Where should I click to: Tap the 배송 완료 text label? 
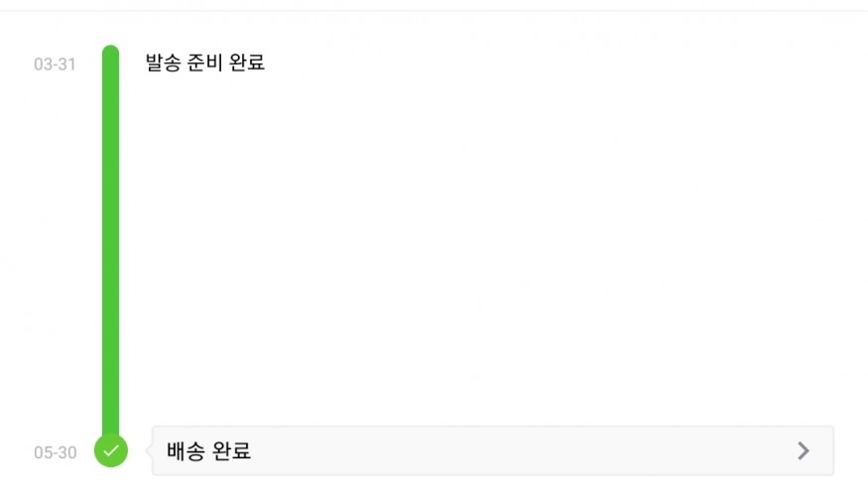click(208, 451)
